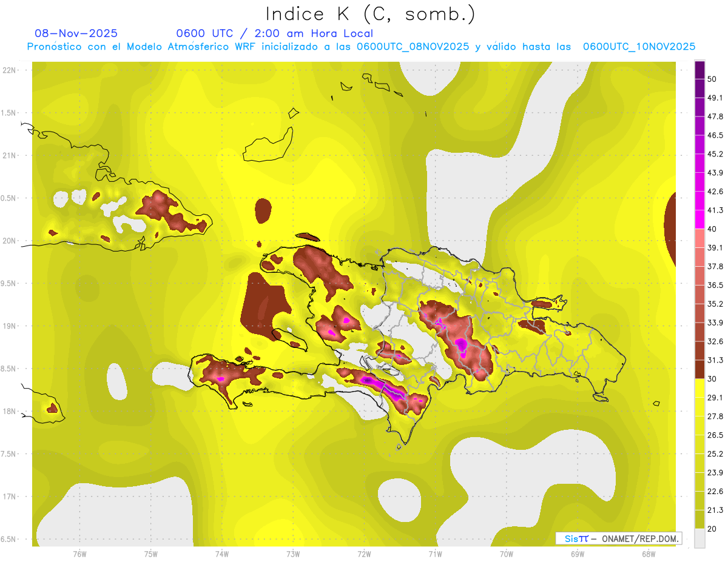
Task: Click the "0600 UTC / 2:00 am Hora Local" time label
Action: (x=274, y=33)
